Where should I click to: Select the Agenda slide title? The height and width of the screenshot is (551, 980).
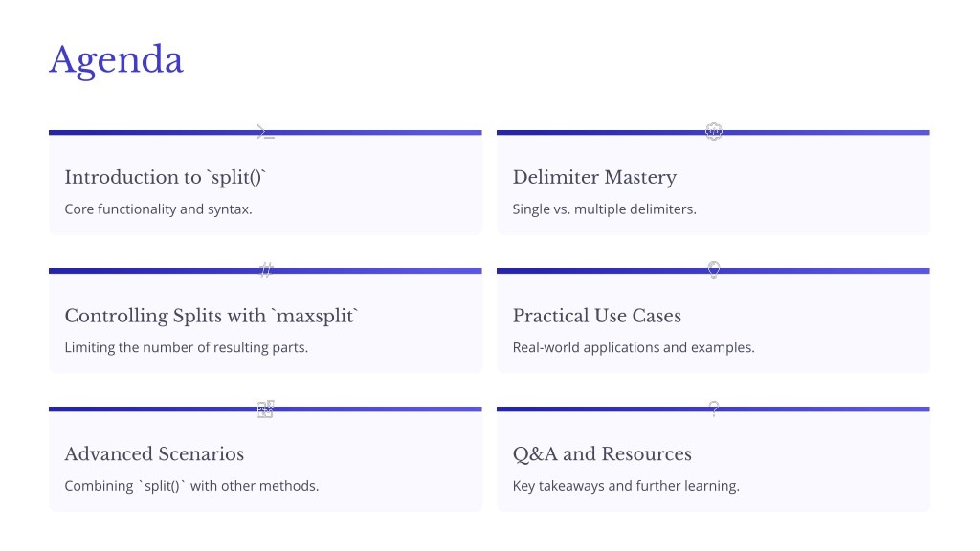[116, 60]
